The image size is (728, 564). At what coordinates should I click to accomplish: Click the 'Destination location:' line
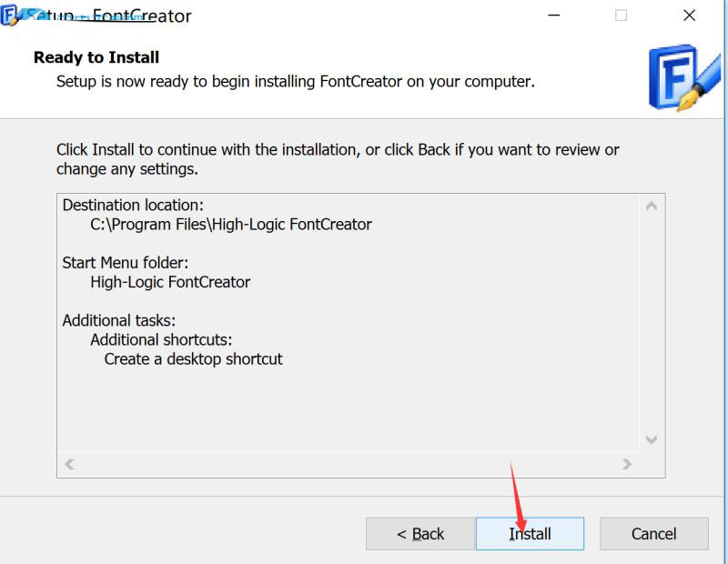point(133,206)
